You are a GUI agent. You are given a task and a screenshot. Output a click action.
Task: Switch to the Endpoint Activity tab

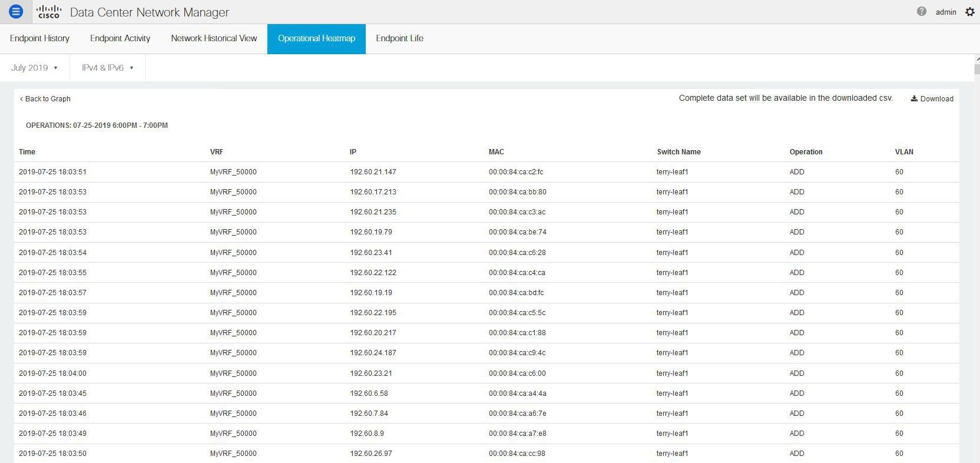click(120, 38)
